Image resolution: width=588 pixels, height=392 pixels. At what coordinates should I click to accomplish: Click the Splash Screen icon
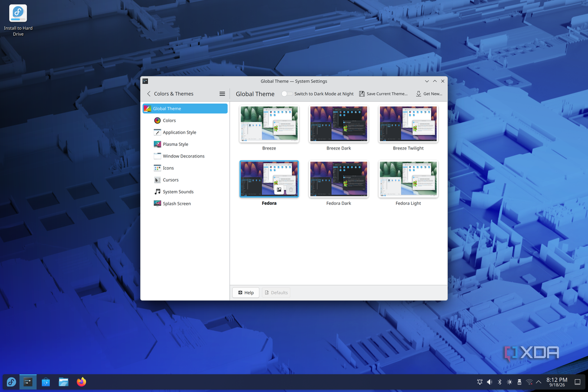click(x=157, y=203)
